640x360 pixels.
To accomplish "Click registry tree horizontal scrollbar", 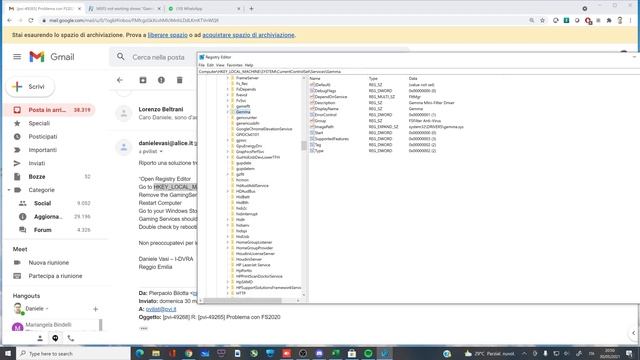I will (x=242, y=300).
